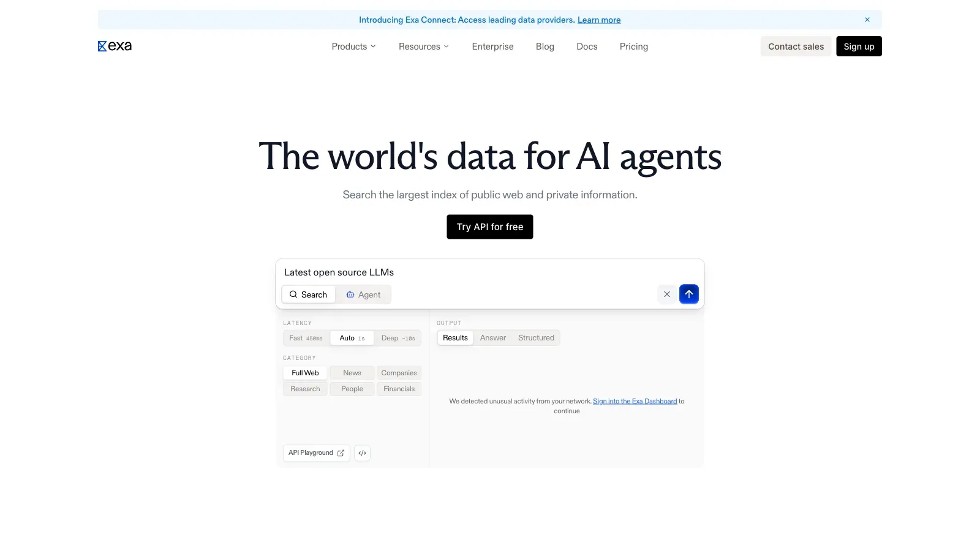Switch to Search mode
Image resolution: width=980 pixels, height=551 pixels.
click(309, 294)
